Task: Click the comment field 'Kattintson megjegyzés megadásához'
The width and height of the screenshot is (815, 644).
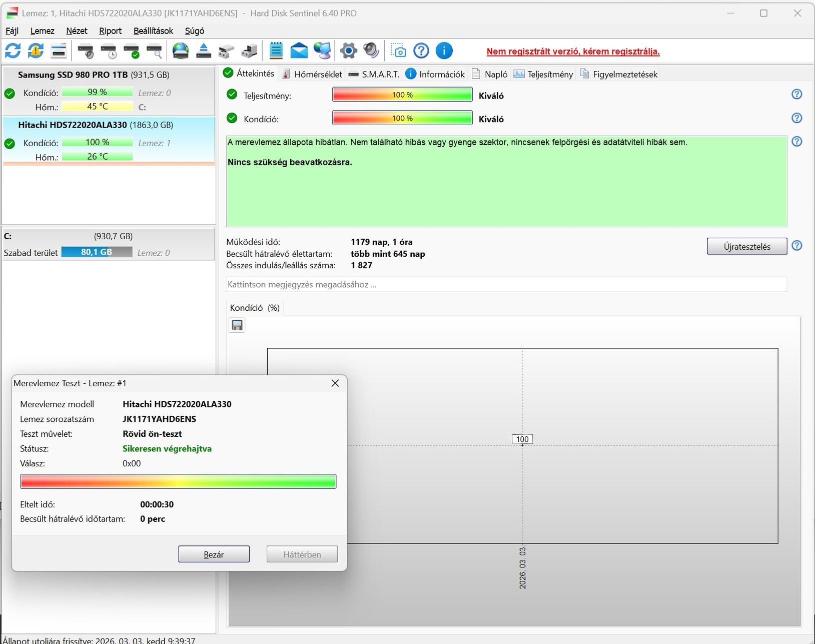Action: click(506, 285)
